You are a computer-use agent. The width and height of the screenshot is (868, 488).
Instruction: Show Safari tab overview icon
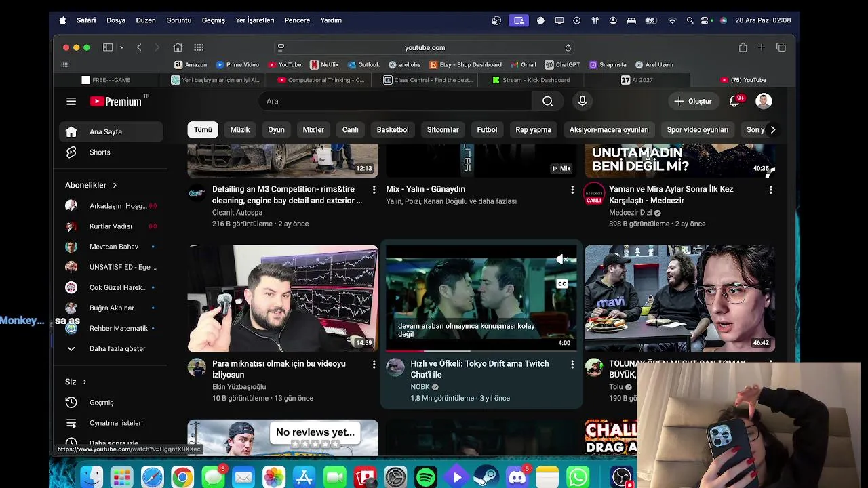click(781, 47)
